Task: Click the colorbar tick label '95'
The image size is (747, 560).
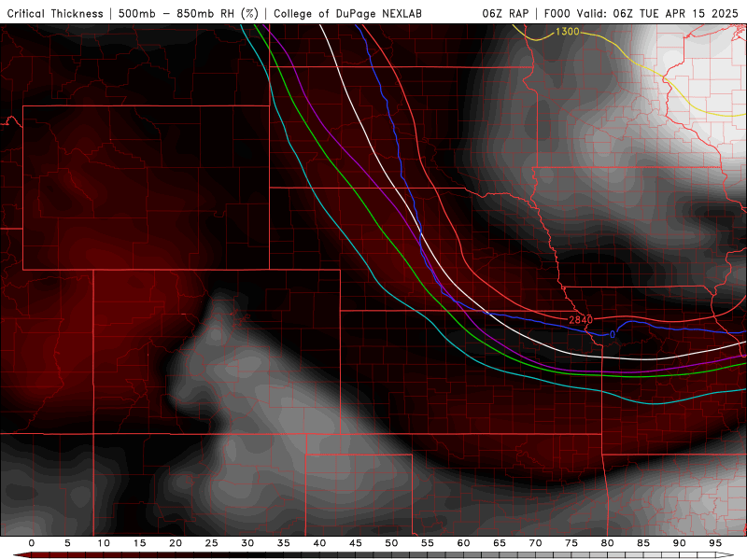Action: pyautogui.click(x=715, y=543)
